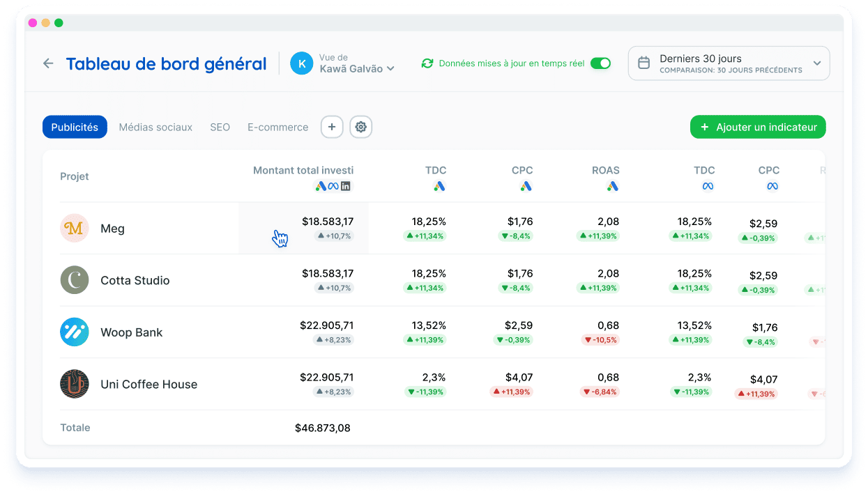Click Google Ads icon under ROAS column
This screenshot has width=868, height=494.
tap(613, 186)
